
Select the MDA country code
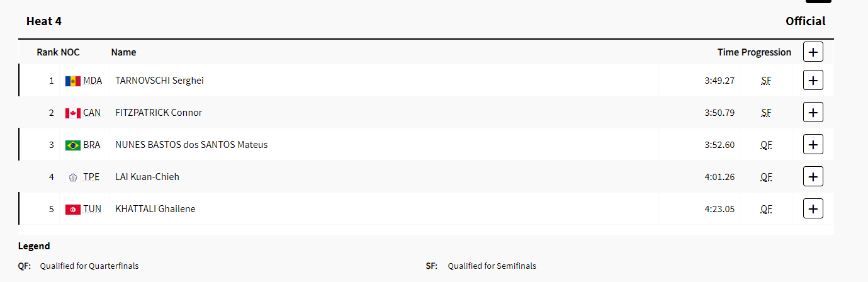(93, 81)
